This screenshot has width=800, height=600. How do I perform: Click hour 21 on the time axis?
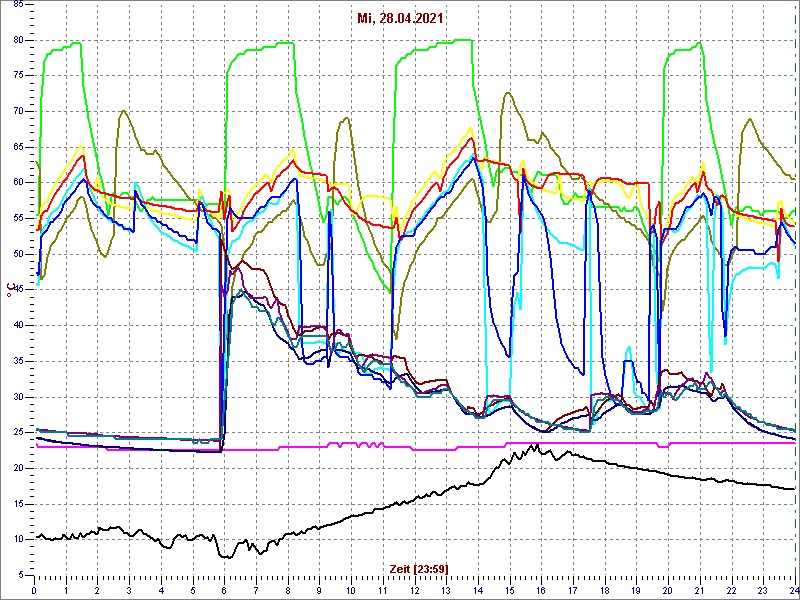[700, 590]
